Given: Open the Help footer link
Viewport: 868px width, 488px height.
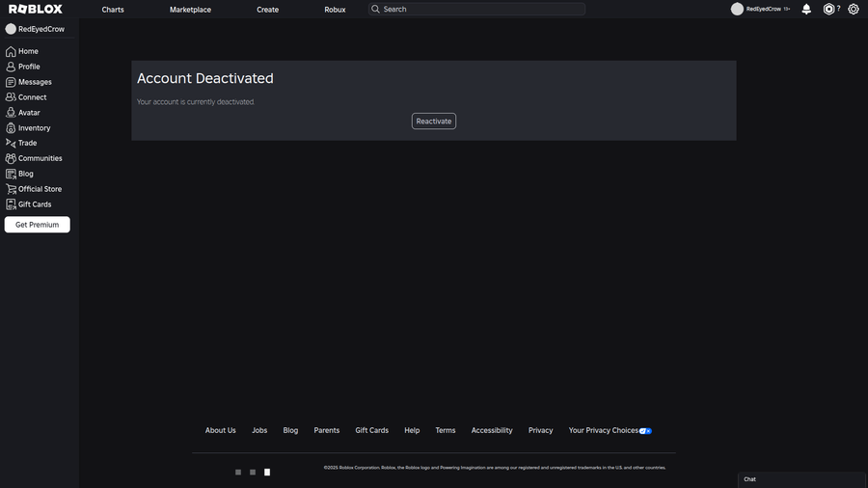Looking at the screenshot, I should (412, 430).
